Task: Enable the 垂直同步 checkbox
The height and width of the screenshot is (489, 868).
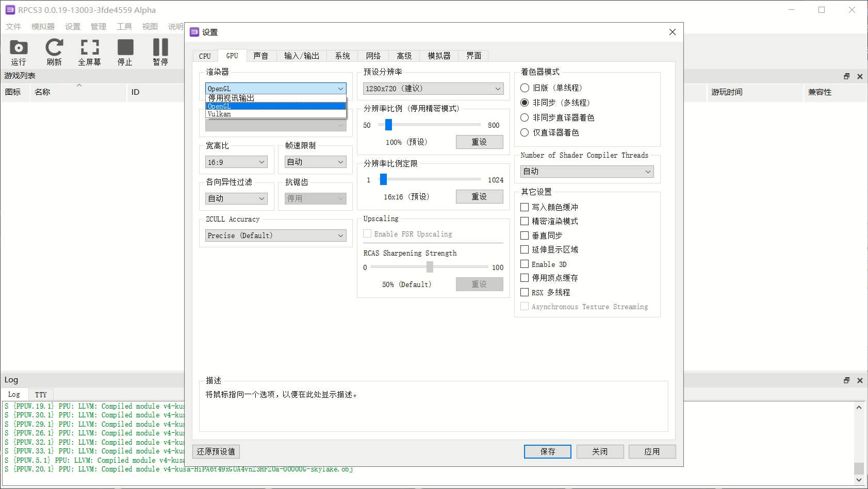Action: click(x=524, y=235)
